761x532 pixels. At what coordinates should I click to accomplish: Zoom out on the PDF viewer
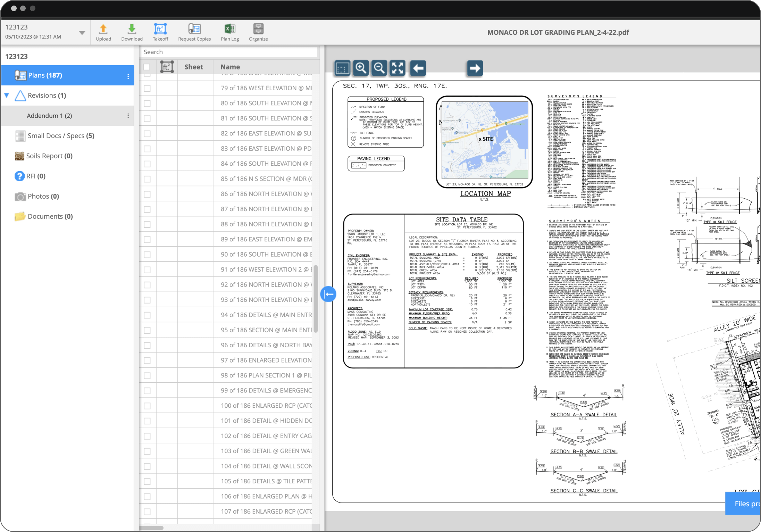pyautogui.click(x=379, y=68)
